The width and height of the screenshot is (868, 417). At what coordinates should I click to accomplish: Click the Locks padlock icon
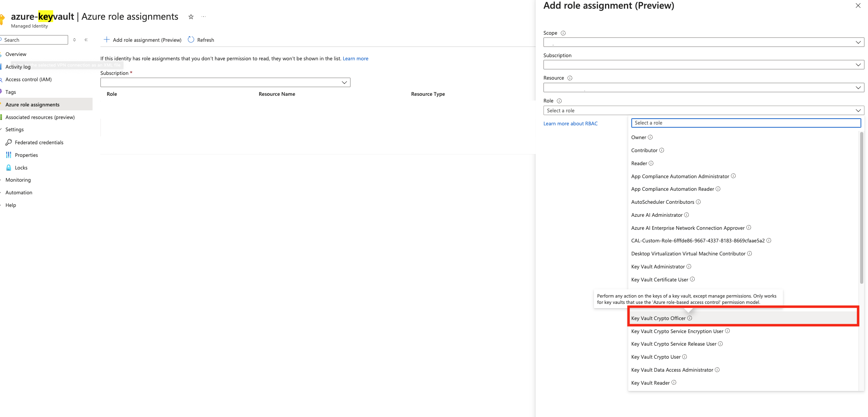(9, 168)
